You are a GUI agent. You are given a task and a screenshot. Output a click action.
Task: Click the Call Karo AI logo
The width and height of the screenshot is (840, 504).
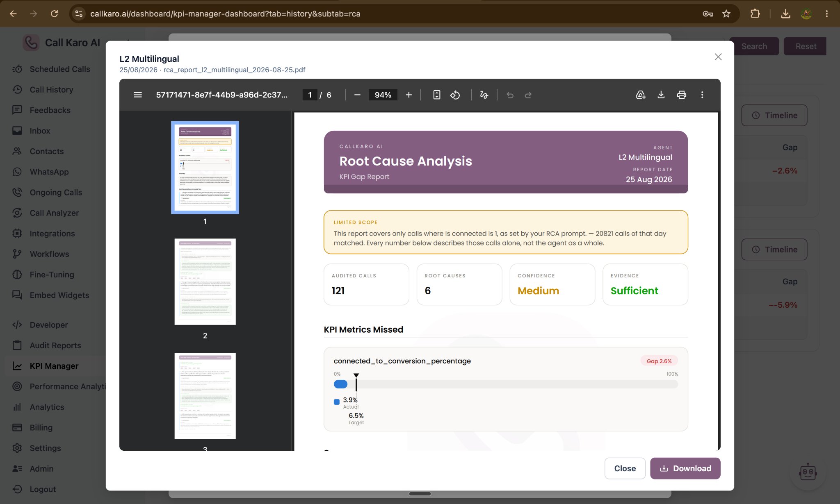point(31,43)
